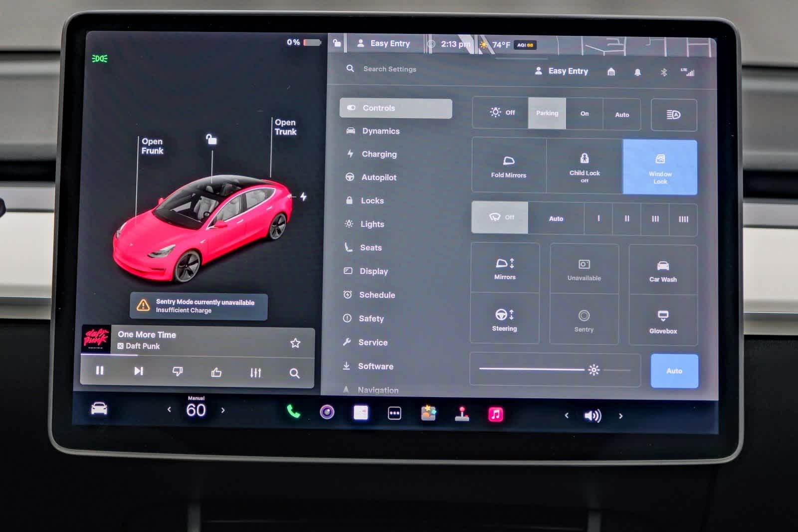Set exterior lights to Auto
This screenshot has width=798, height=532.
click(x=622, y=114)
